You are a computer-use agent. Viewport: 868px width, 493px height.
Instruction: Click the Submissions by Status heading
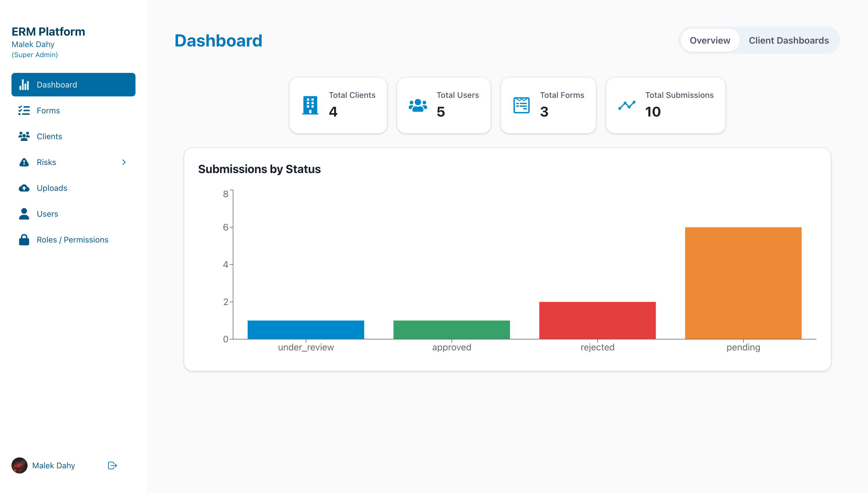pyautogui.click(x=259, y=169)
